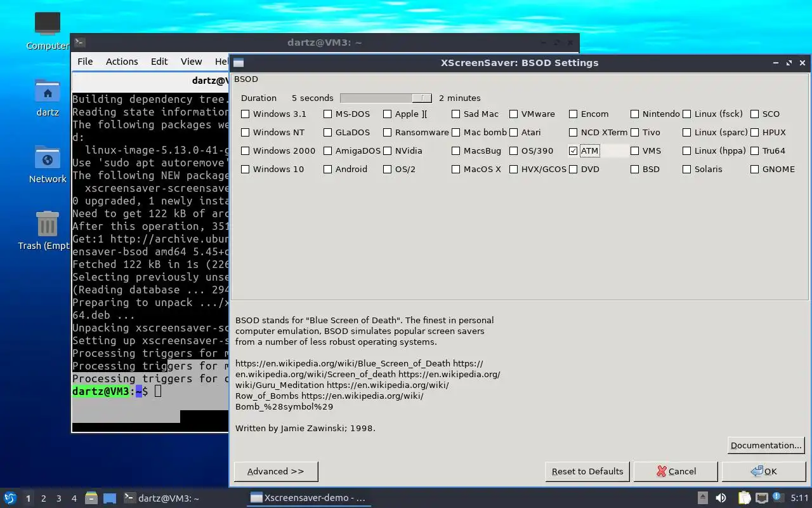Screen dimensions: 812x508
Task: Confirm settings with OK button
Action: (x=764, y=472)
